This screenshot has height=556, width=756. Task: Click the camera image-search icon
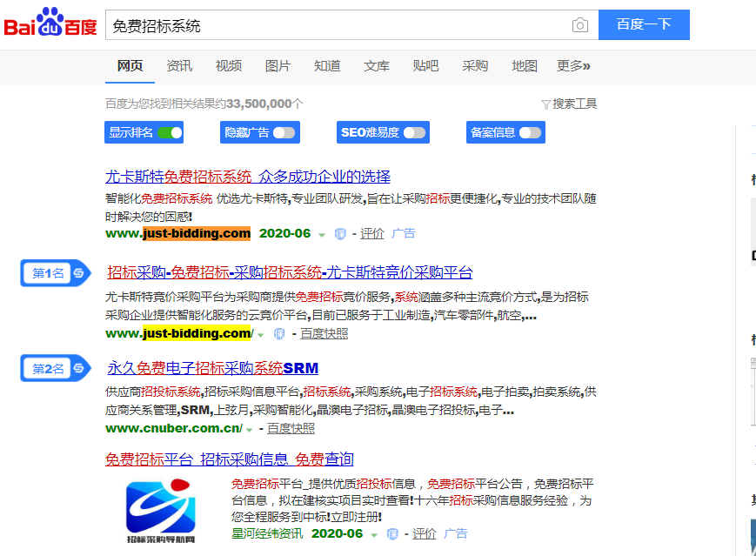[x=580, y=25]
